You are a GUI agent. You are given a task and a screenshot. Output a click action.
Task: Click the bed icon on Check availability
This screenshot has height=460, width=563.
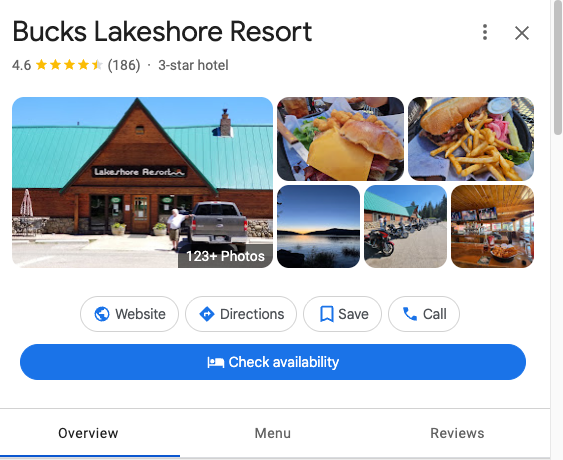coord(215,362)
